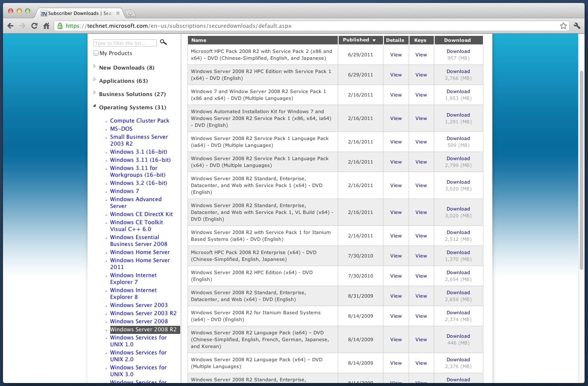The image size is (588, 386).
Task: View keys for HPC Pack SP2
Action: click(x=421, y=55)
